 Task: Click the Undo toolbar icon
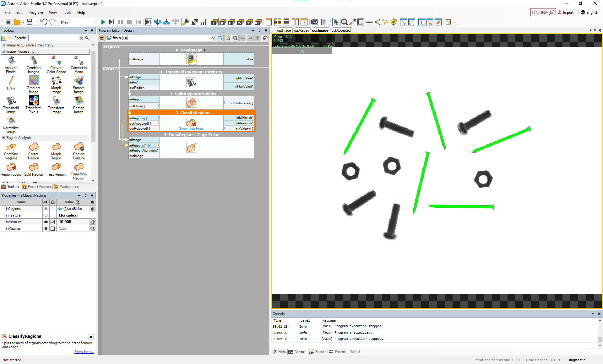click(x=44, y=22)
